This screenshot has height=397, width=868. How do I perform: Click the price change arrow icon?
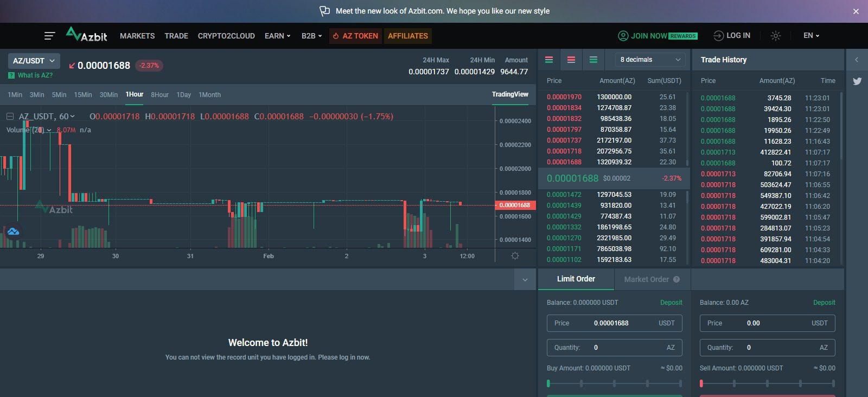(72, 66)
